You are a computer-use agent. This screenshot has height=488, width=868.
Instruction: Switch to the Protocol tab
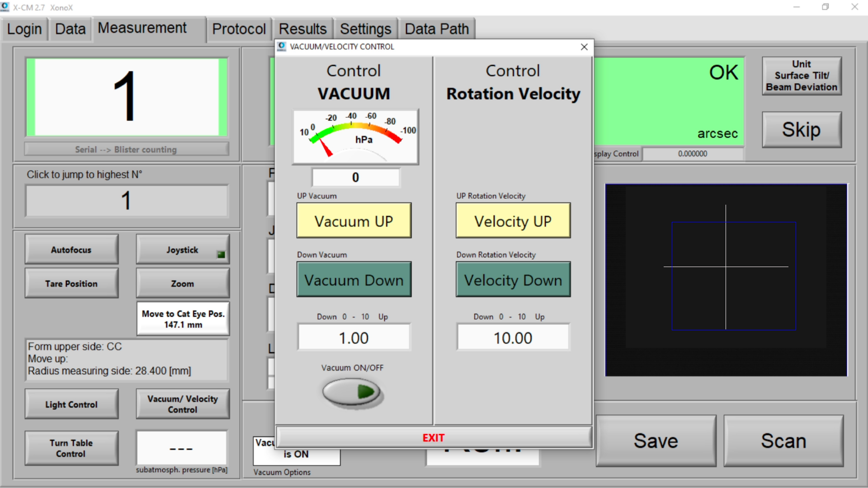(x=239, y=29)
